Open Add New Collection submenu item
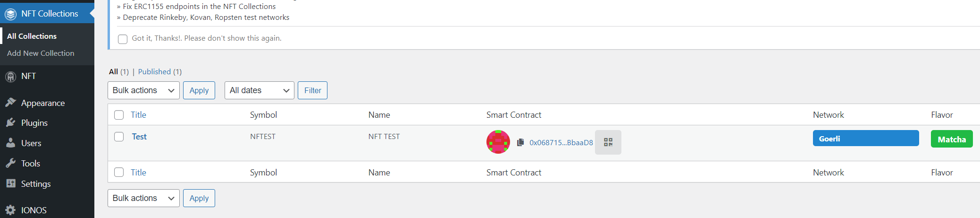The height and width of the screenshot is (218, 980). (x=41, y=53)
